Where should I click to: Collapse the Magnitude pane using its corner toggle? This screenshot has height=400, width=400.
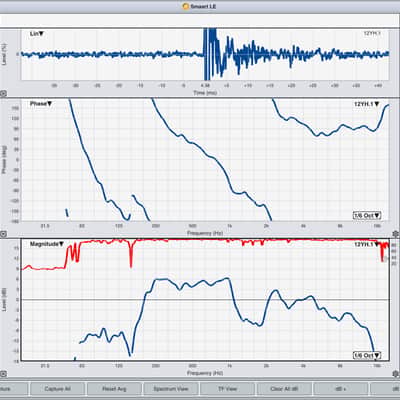click(3, 374)
